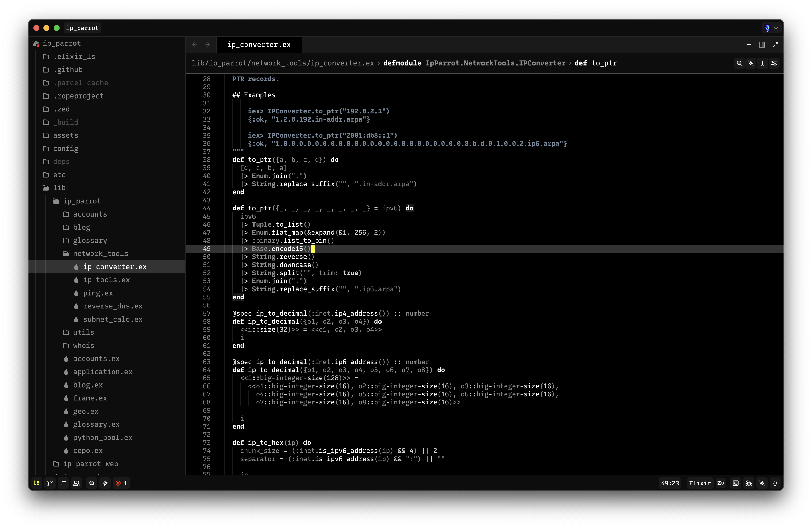Click the 49:23 cursor position indicator
Viewport: 812px width, 528px height.
coord(670,483)
